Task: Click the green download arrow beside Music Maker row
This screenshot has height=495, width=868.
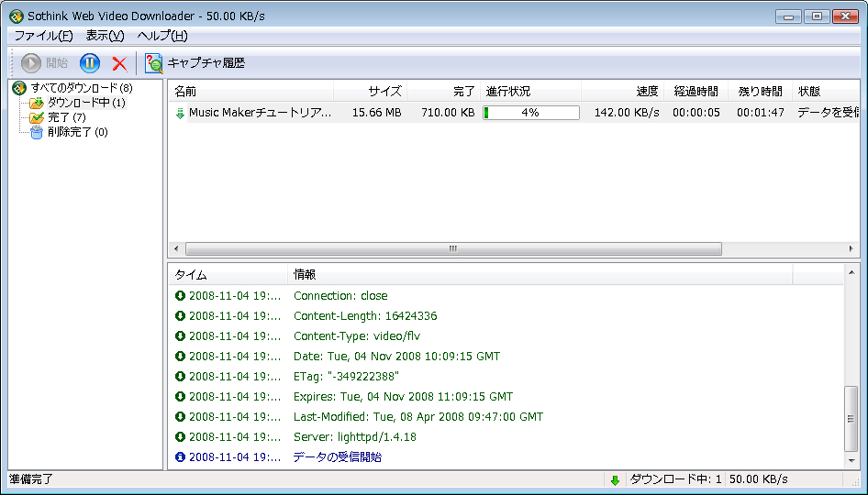Action: [180, 114]
